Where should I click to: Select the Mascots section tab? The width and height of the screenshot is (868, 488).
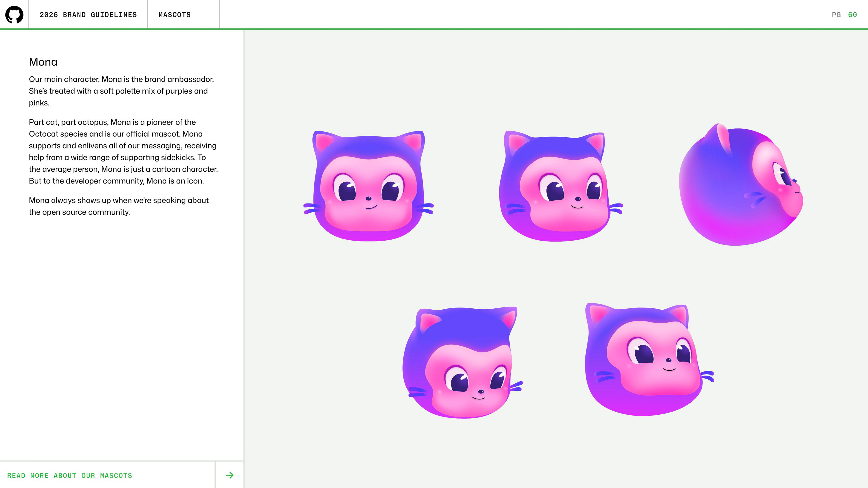click(175, 14)
